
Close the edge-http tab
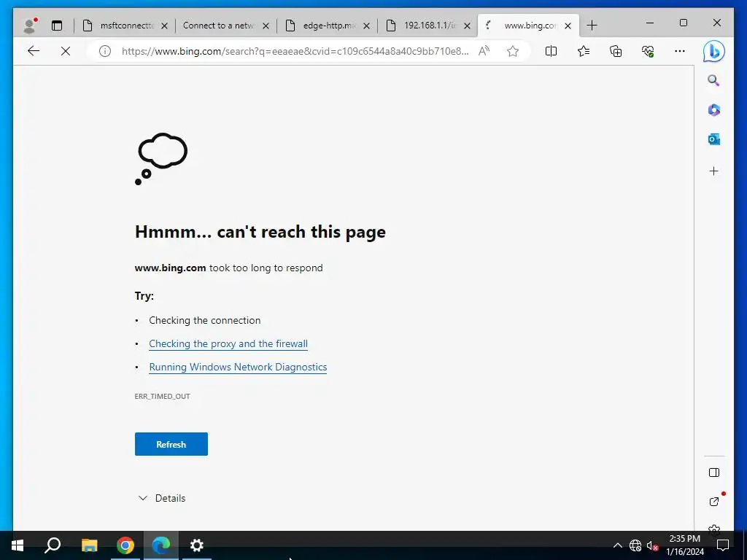366,26
